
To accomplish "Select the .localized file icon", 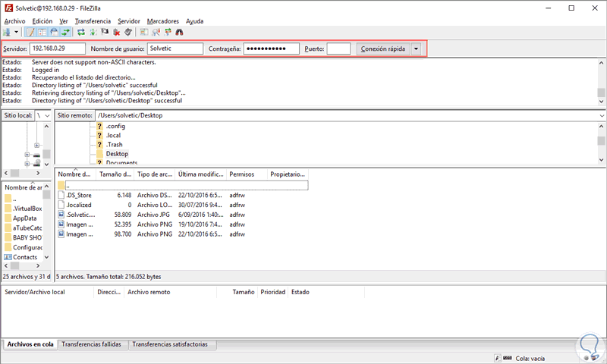I will click(x=61, y=205).
